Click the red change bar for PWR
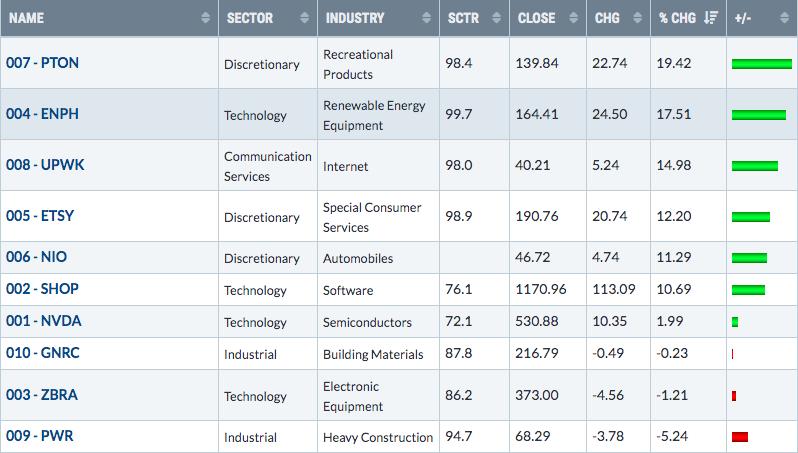The width and height of the screenshot is (798, 453). 740,437
